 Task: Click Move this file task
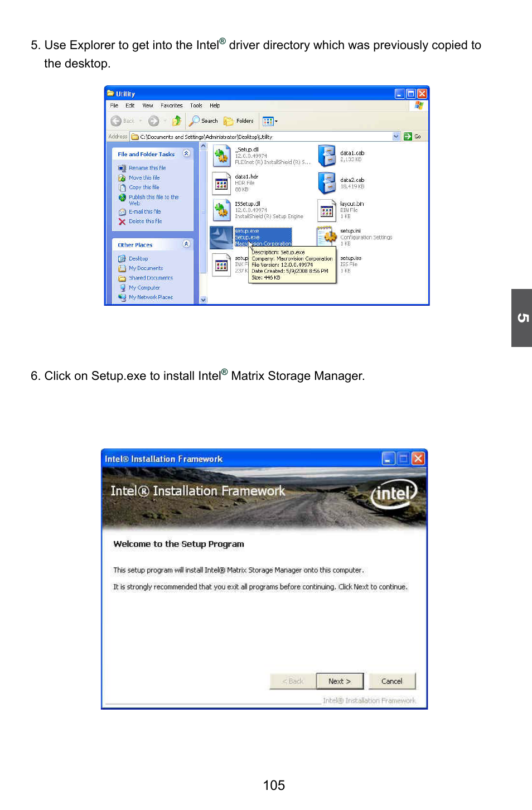[x=144, y=178]
